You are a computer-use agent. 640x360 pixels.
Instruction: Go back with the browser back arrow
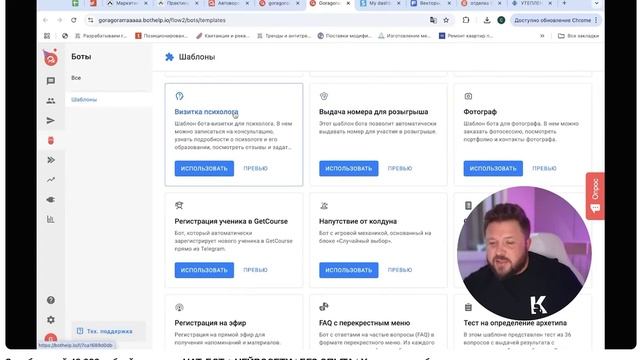[45, 20]
